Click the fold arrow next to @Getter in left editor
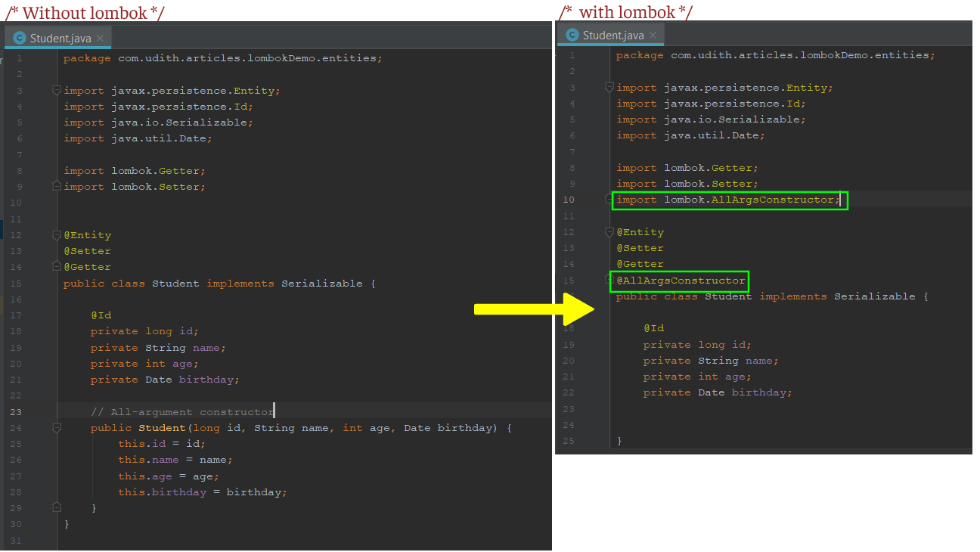980x552 pixels. click(x=57, y=266)
